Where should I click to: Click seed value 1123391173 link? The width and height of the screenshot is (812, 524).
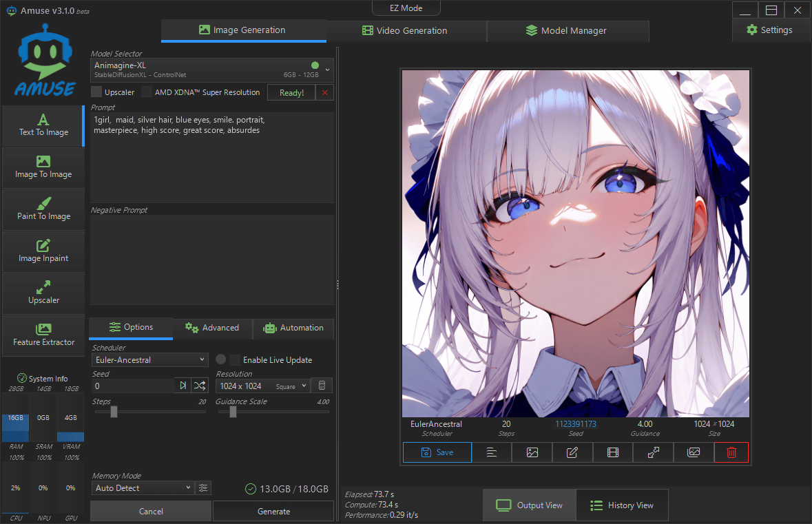click(576, 424)
